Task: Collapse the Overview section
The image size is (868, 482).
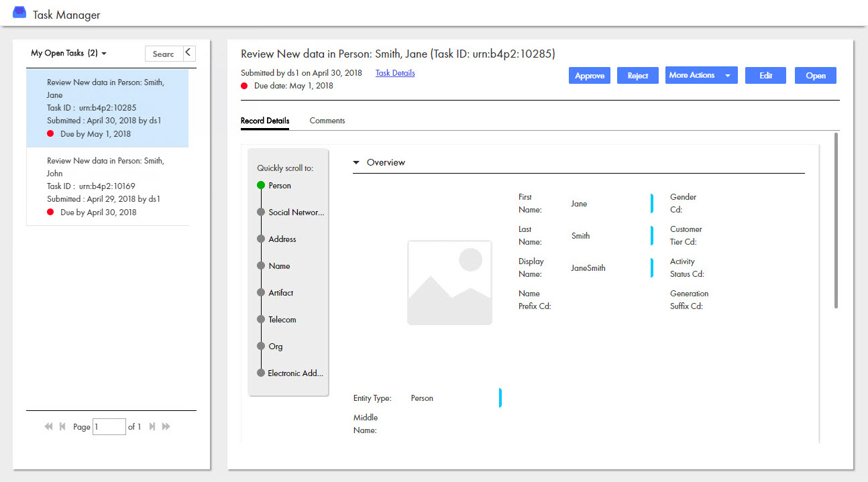Action: (356, 162)
